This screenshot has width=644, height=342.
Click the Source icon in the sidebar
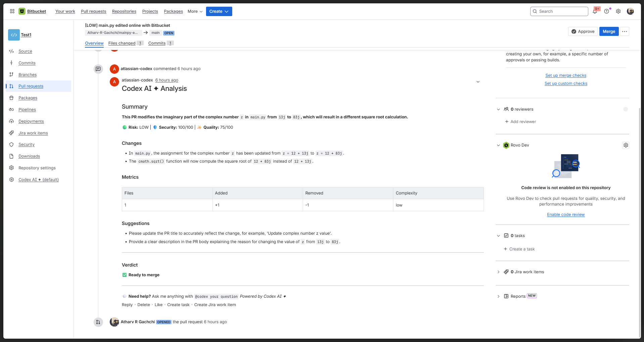11,51
